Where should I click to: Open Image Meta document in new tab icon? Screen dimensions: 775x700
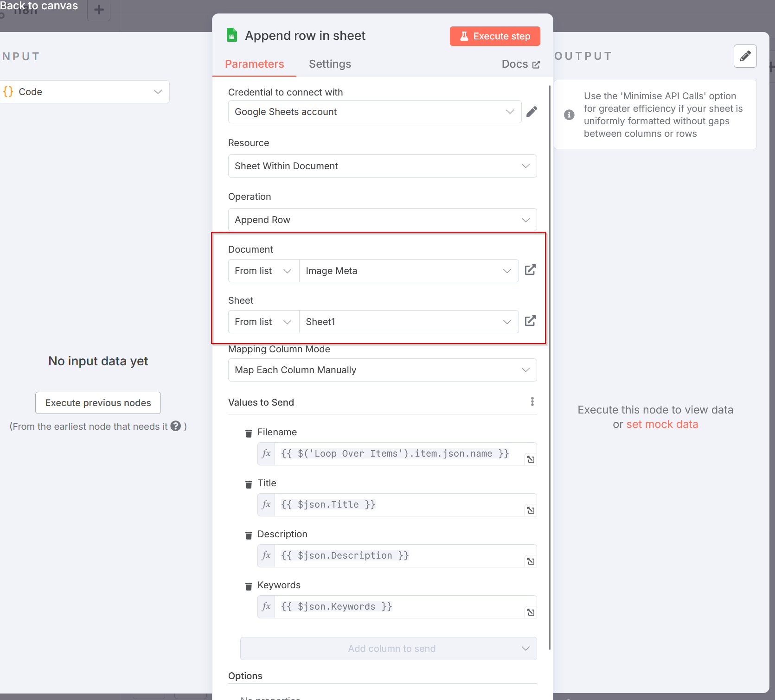530,269
